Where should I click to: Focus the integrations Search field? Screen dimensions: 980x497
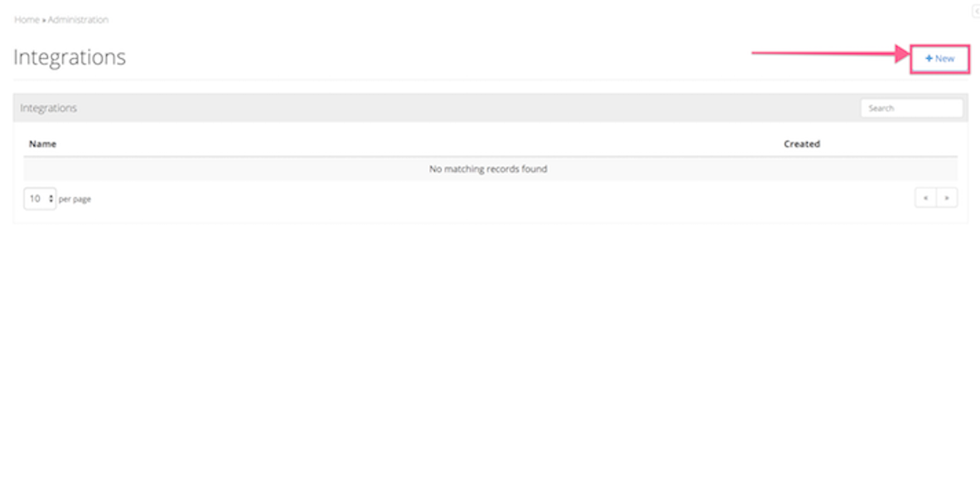point(911,109)
